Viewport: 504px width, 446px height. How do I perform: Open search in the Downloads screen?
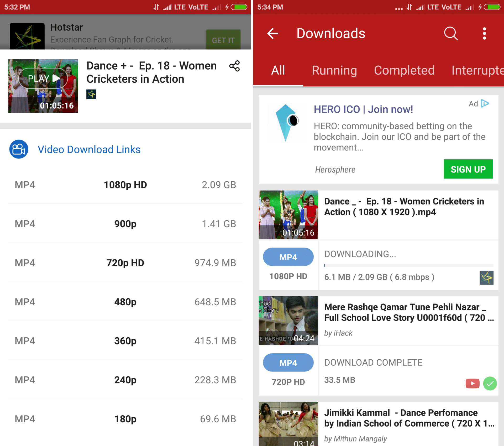click(451, 34)
